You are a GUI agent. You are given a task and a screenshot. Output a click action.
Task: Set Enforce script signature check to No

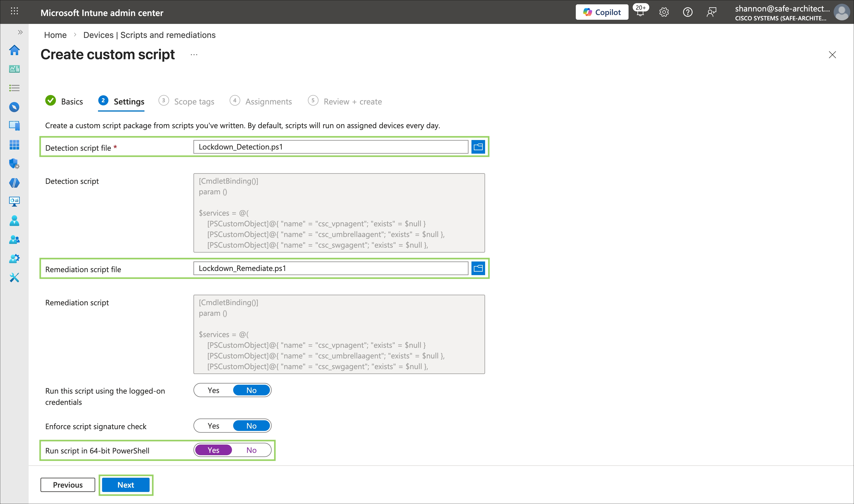[x=251, y=426]
